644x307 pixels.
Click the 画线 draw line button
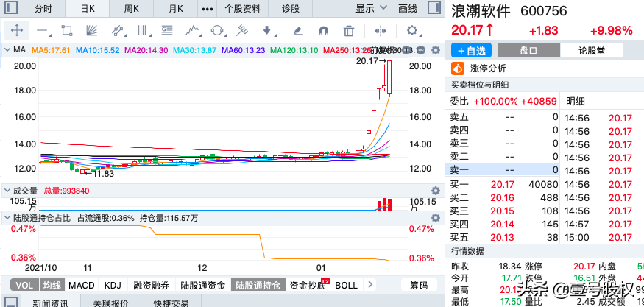(x=408, y=8)
